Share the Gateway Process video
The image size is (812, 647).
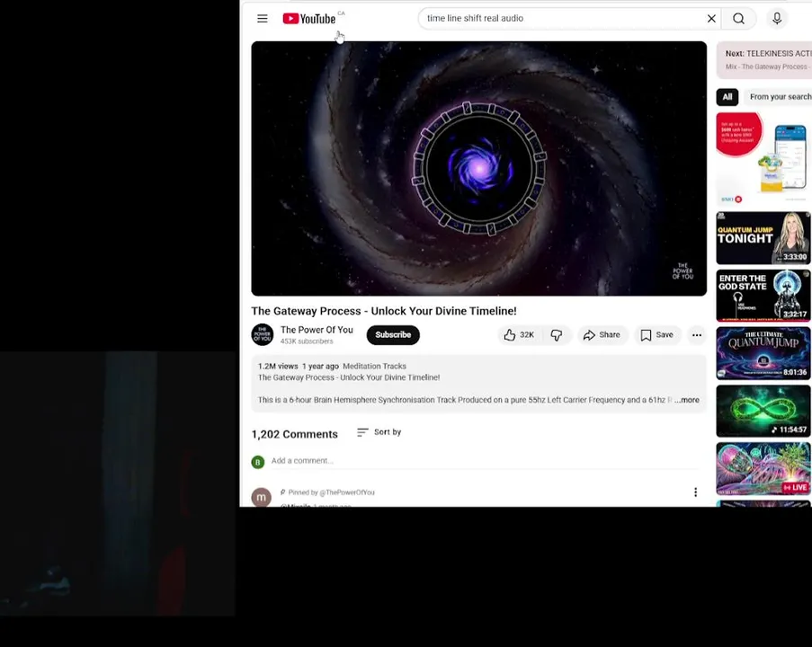click(x=602, y=335)
